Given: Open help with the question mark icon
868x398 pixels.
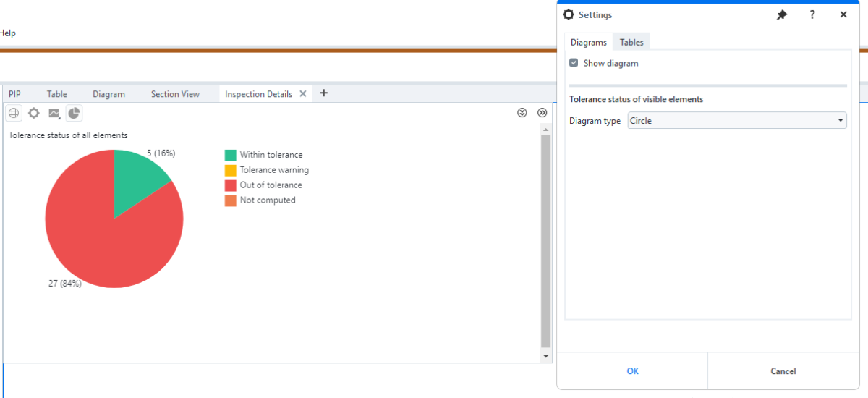Looking at the screenshot, I should [x=812, y=14].
